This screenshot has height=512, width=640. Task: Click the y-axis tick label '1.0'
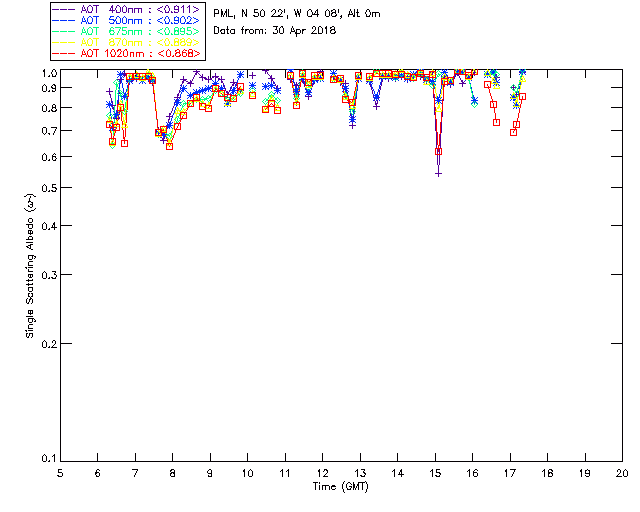[49, 73]
